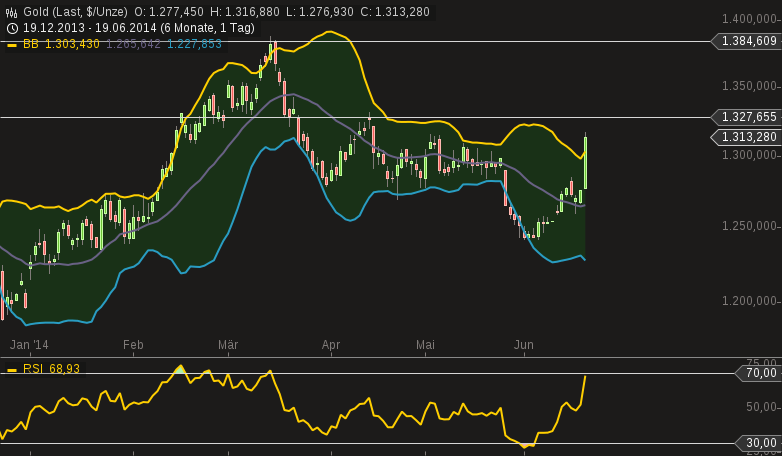The width and height of the screenshot is (782, 456).
Task: Click the RSI value 68,93
Action: point(64,369)
